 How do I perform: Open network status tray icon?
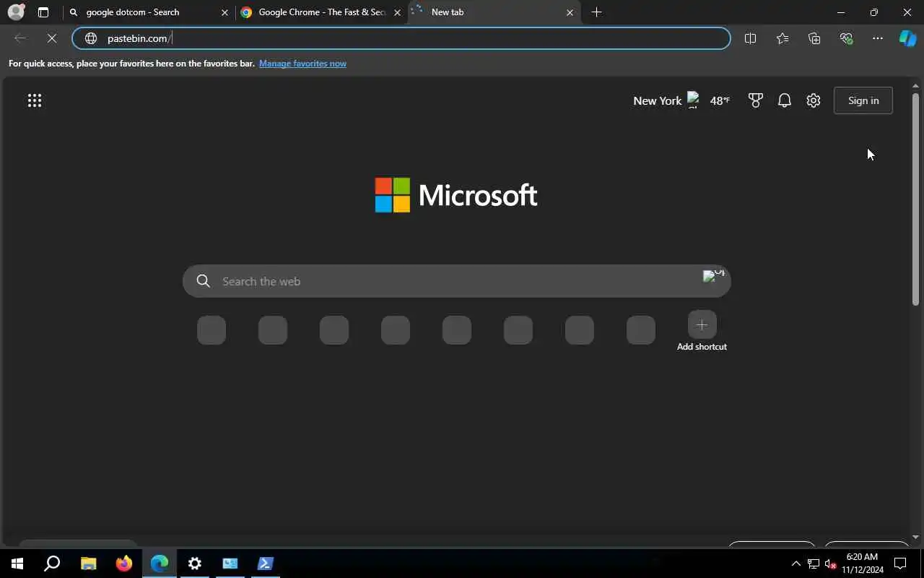pyautogui.click(x=814, y=564)
